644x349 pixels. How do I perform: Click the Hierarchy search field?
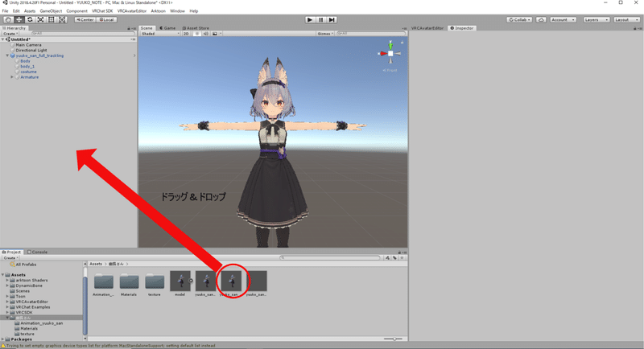(x=83, y=34)
